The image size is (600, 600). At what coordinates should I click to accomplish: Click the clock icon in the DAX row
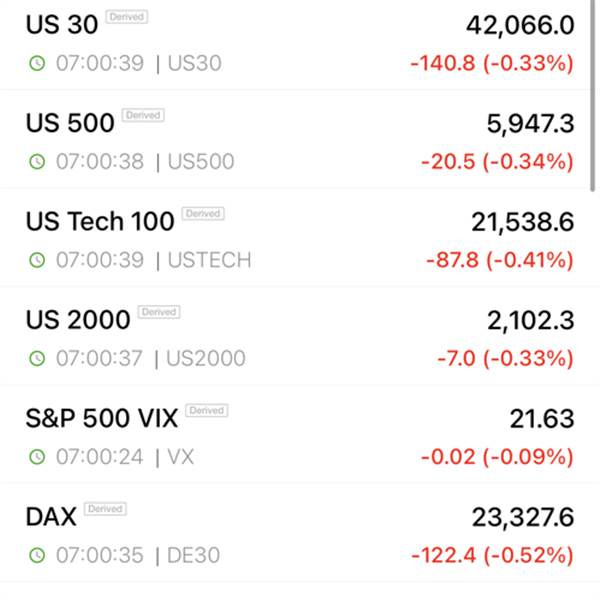tap(37, 555)
